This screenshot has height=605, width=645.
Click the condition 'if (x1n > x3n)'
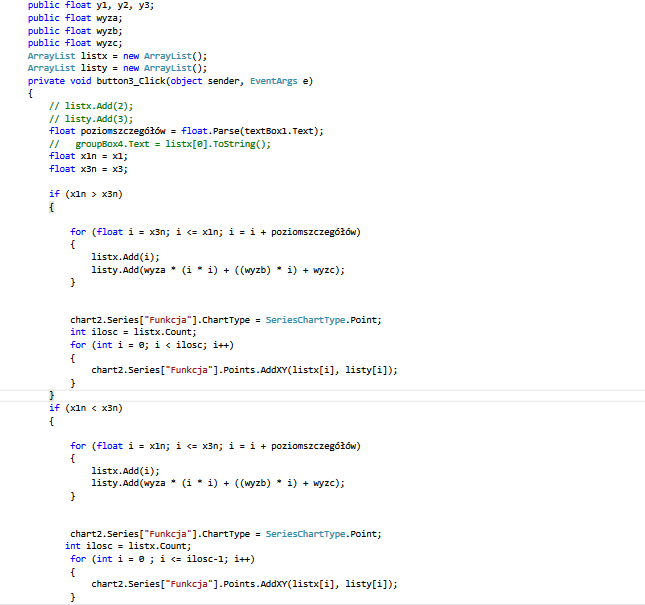(x=86, y=194)
